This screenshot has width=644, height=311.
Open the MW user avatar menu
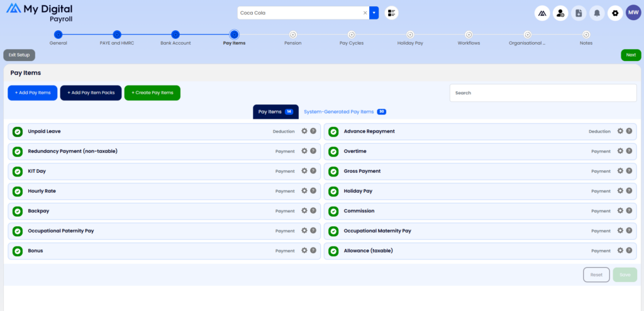(x=633, y=13)
